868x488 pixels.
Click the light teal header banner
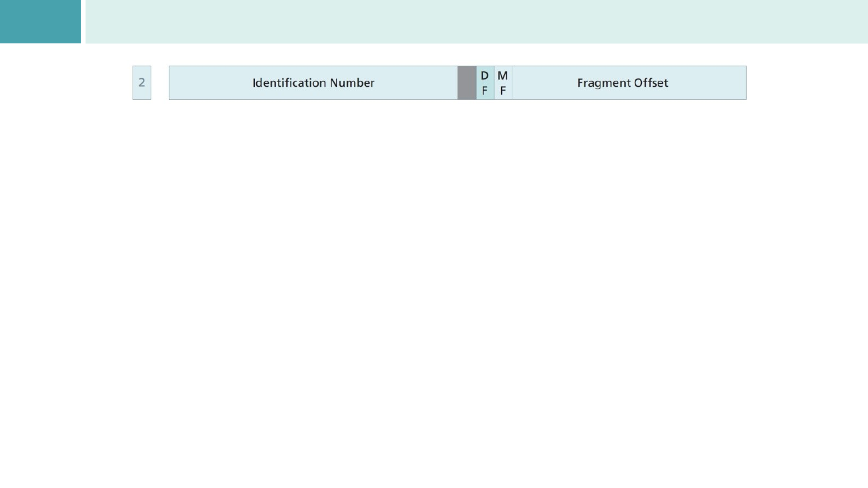pos(476,22)
